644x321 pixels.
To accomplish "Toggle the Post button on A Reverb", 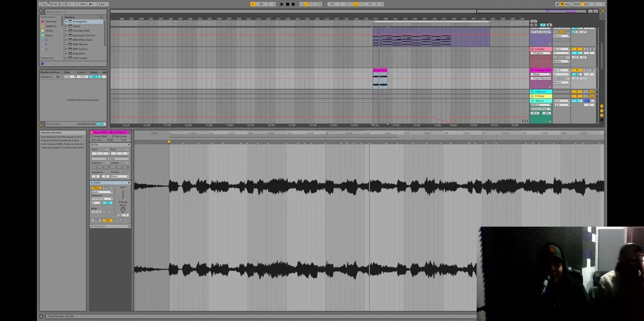I will [591, 91].
